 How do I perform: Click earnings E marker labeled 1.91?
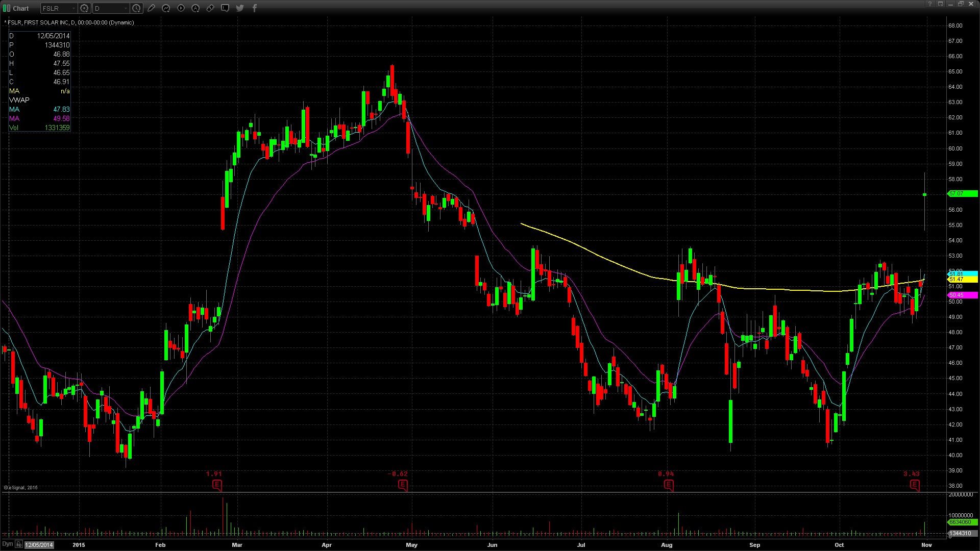217,485
